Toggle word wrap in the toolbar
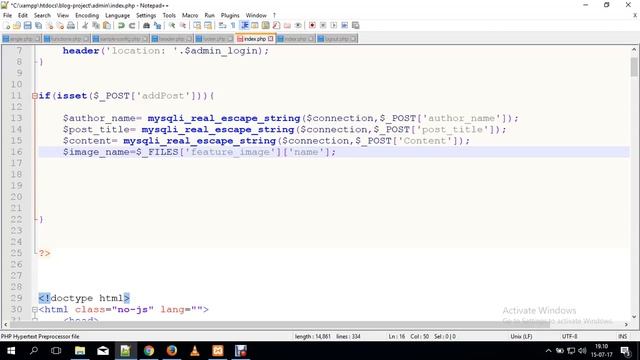 click(222, 25)
